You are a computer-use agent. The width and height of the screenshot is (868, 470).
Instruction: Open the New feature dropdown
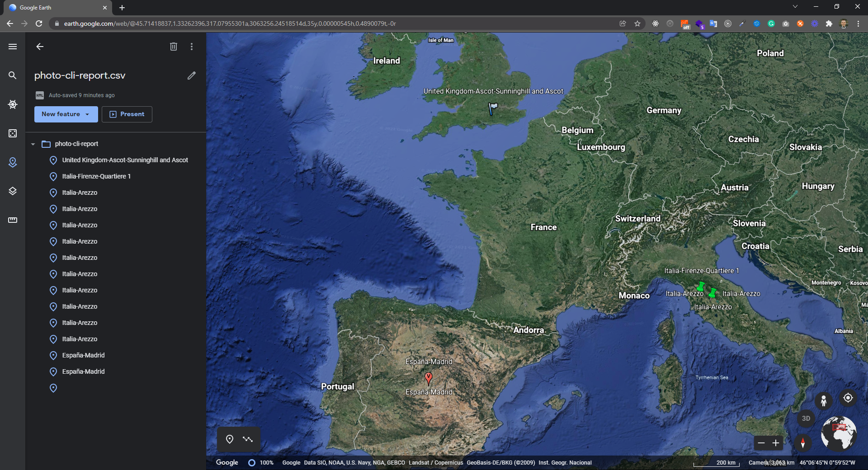coord(66,114)
